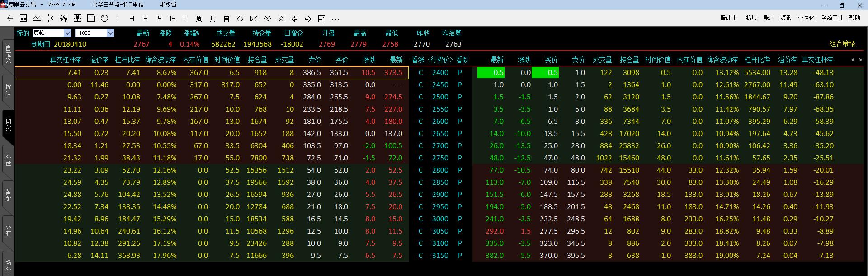Toggle the split-panel layout icon

[x=322, y=19]
